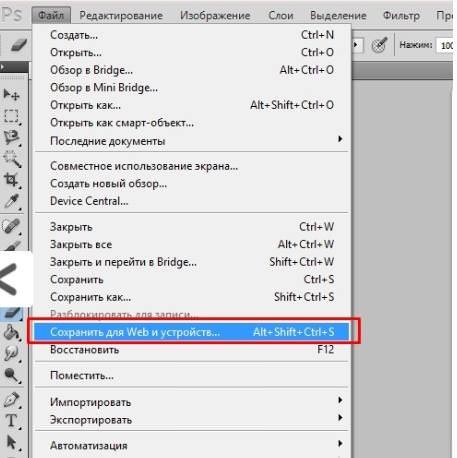This screenshot has width=457, height=458.
Task: Open the Редактирование menu
Action: coord(121,15)
